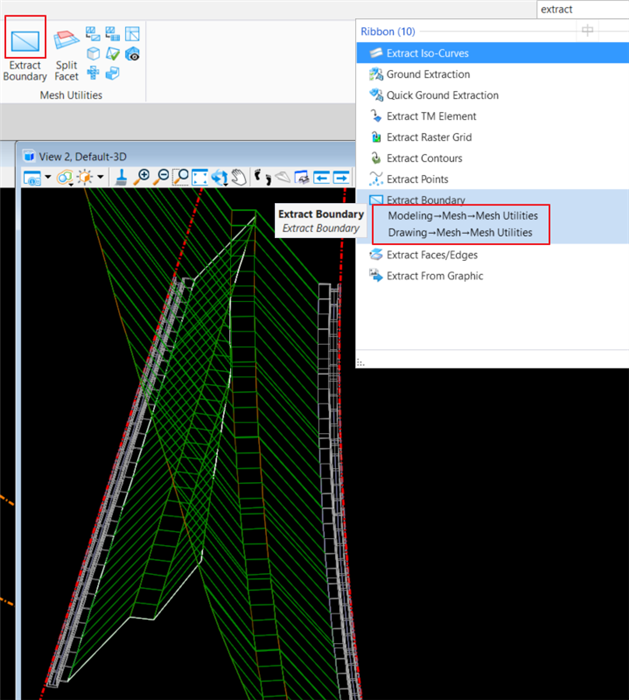
Task: Click the Zoom In magnifier icon
Action: pyautogui.click(x=142, y=178)
